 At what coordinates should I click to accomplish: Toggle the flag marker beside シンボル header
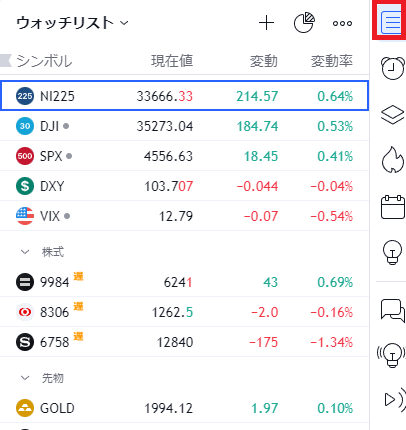(6, 60)
